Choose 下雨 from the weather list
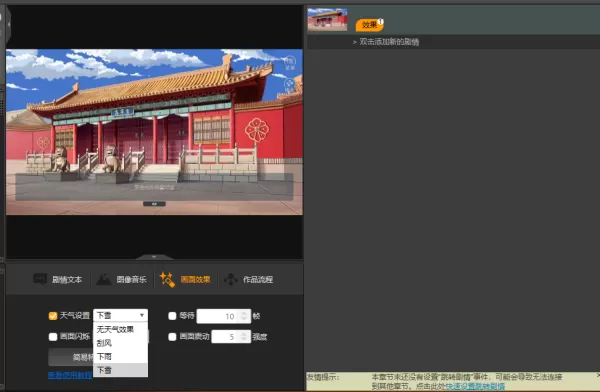The image size is (600, 392). tap(121, 356)
